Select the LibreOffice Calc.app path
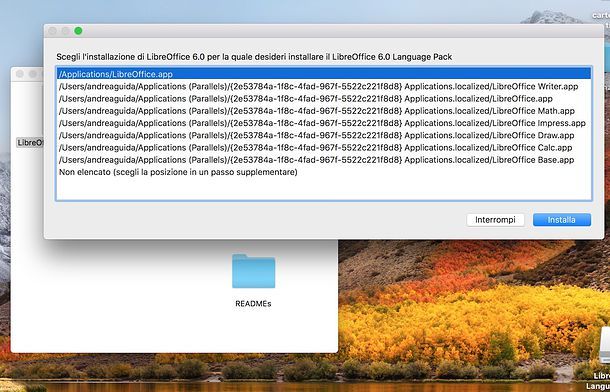Screen dimensions: 610x392 point(324,148)
